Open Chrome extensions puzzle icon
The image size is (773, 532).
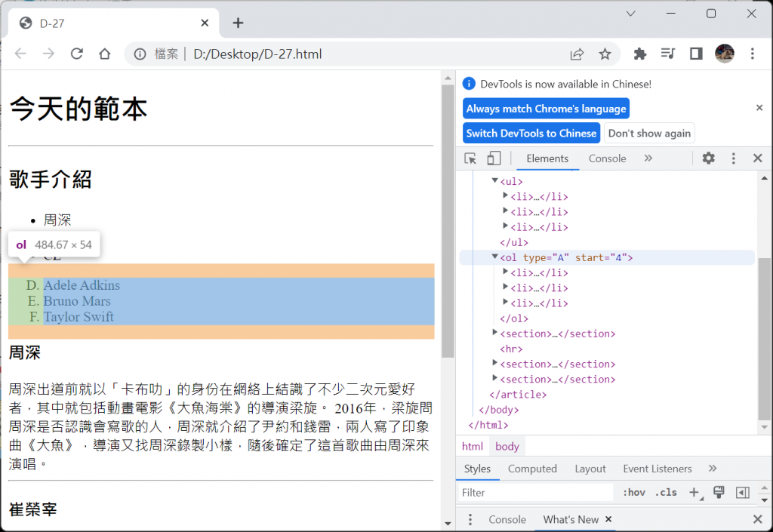pos(640,54)
